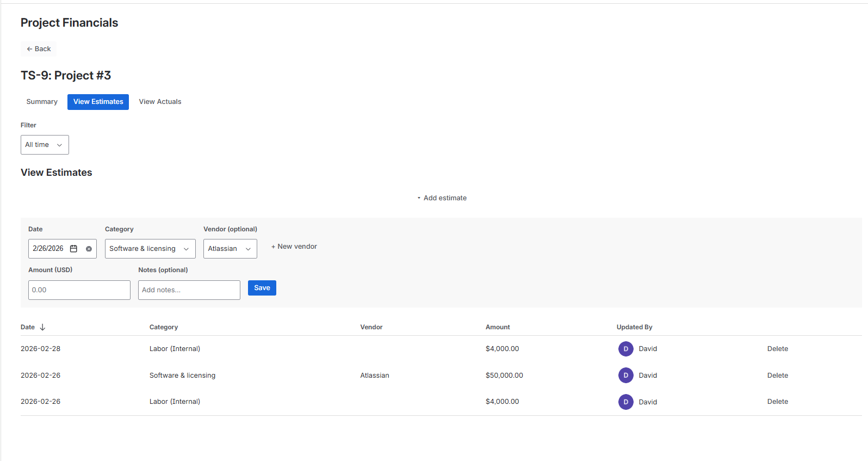Add a new vendor
868x461 pixels.
tap(294, 247)
